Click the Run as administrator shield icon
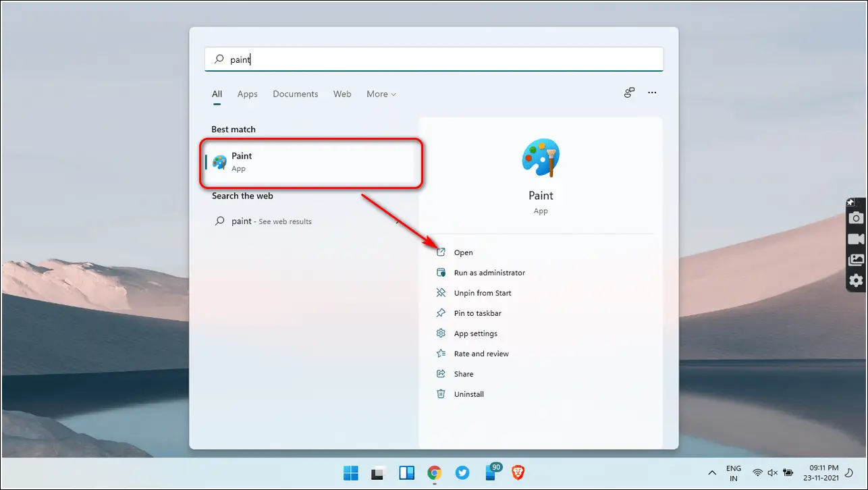The image size is (868, 490). point(441,273)
